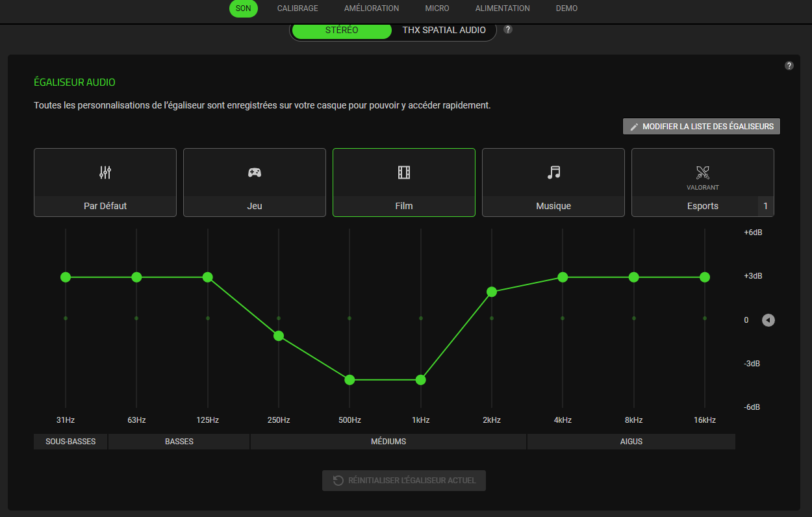Click the 16kHz slider handle

click(705, 277)
